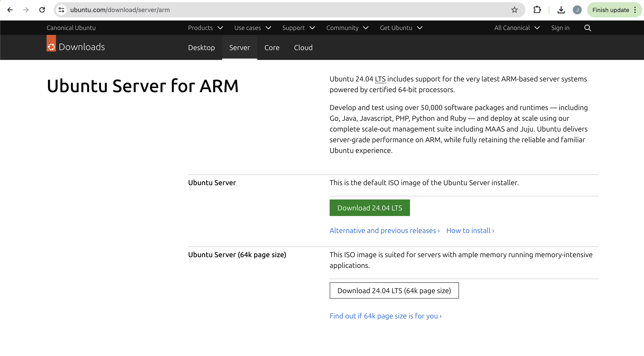
Task: Switch to the Desktop downloads tab
Action: [x=202, y=47]
